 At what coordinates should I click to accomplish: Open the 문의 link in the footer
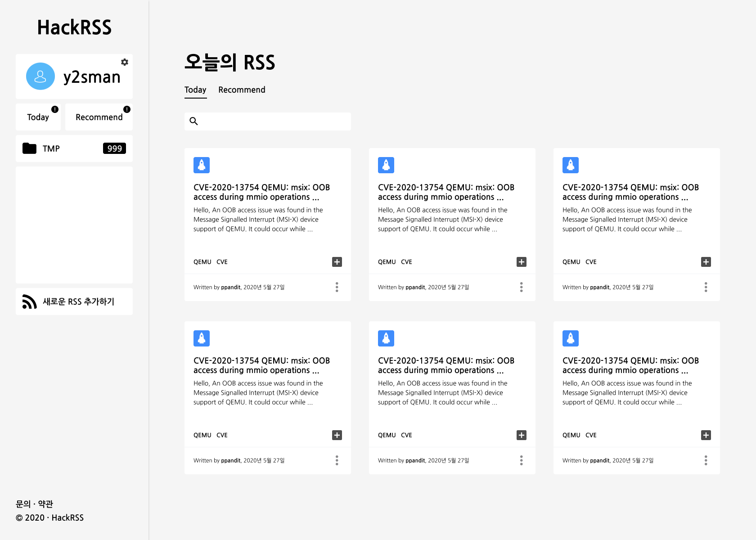pyautogui.click(x=23, y=504)
